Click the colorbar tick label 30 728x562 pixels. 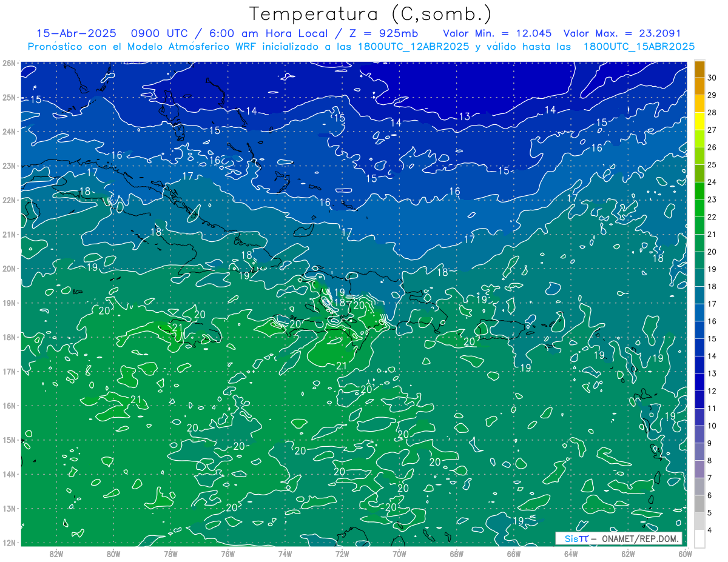point(712,77)
